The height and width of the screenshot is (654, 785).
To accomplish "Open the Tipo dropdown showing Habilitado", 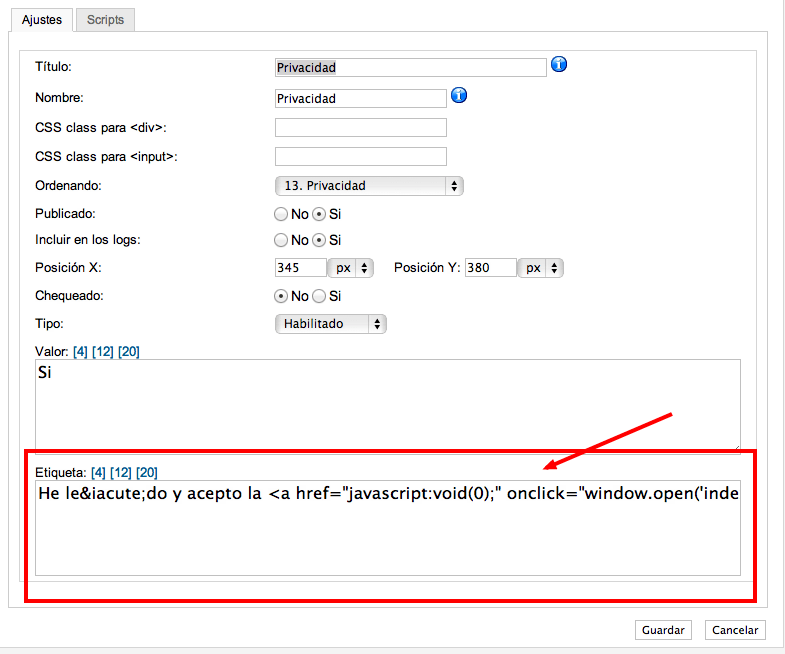I will [x=330, y=324].
